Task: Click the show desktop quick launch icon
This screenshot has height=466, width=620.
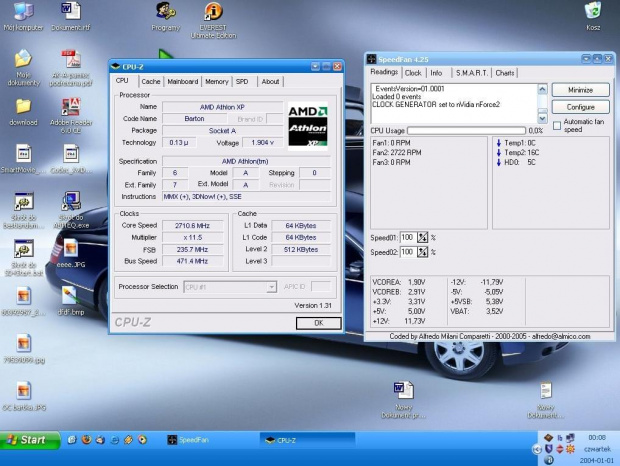Action: 72,440
